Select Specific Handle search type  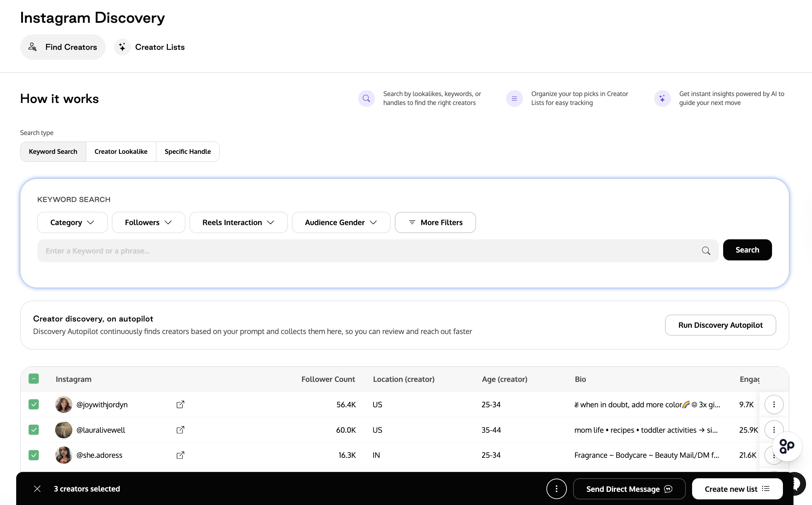pyautogui.click(x=188, y=151)
